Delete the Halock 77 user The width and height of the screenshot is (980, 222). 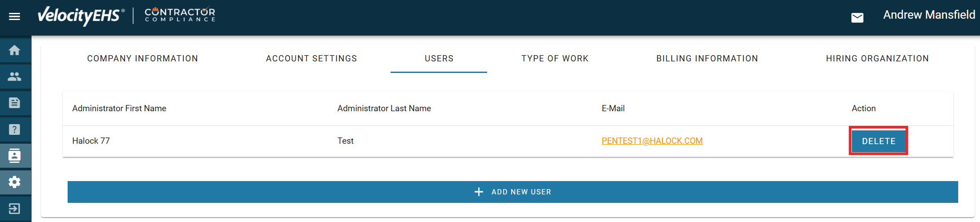[x=879, y=141]
